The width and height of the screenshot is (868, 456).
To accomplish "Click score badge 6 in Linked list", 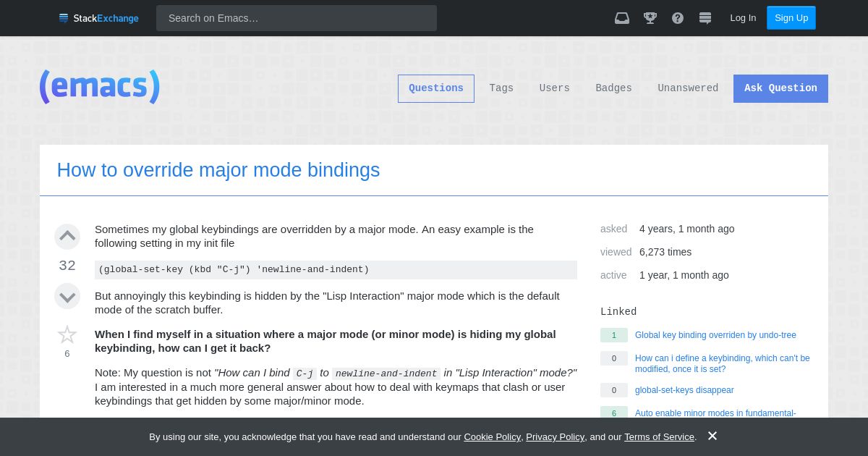I will (x=614, y=413).
